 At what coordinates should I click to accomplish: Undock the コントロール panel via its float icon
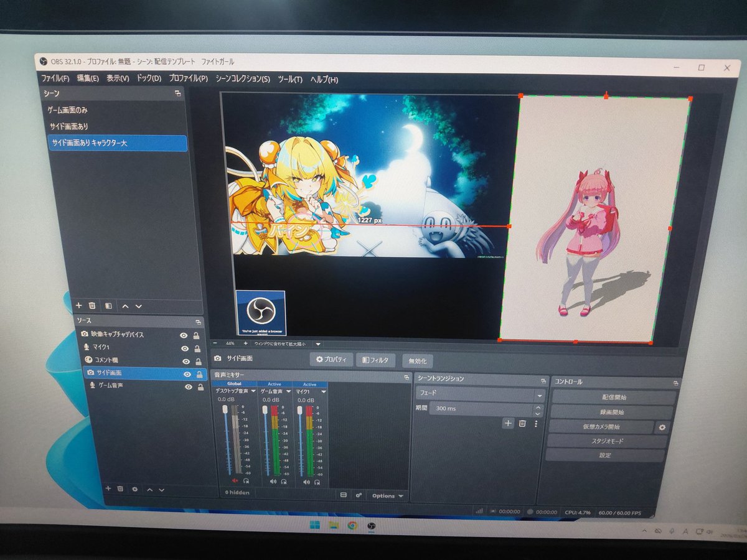[675, 383]
